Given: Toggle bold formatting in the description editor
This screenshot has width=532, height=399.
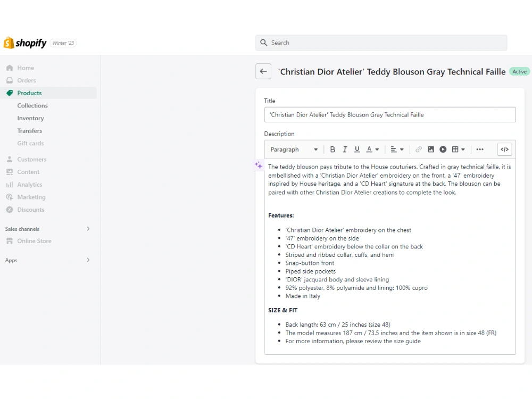Looking at the screenshot, I should [332, 149].
